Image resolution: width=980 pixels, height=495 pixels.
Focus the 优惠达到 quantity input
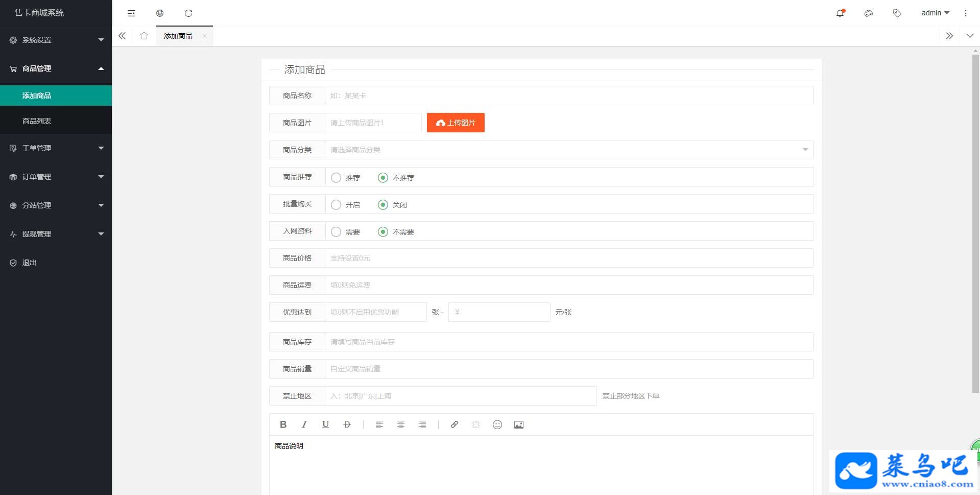[376, 312]
